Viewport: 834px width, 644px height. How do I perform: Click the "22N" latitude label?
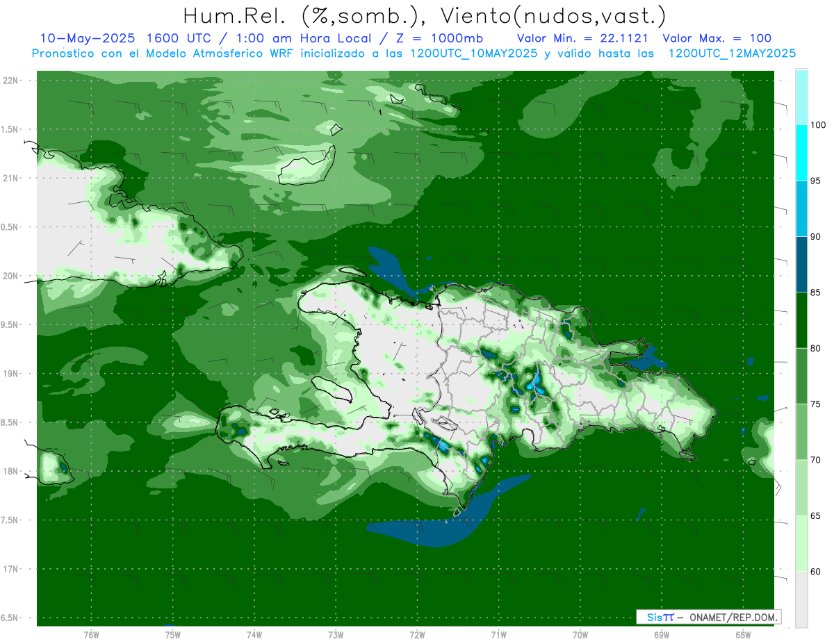[x=10, y=80]
